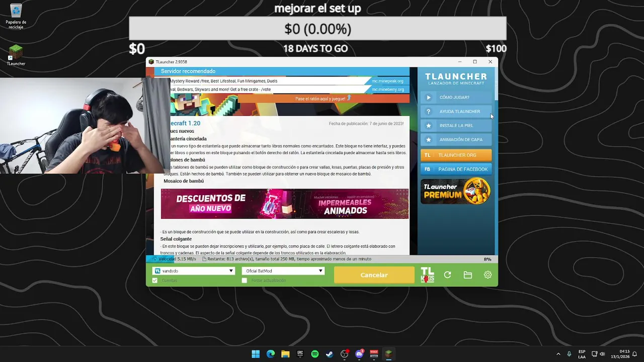Switch to TLauncher taskbar icon
644x362 pixels.
388,354
